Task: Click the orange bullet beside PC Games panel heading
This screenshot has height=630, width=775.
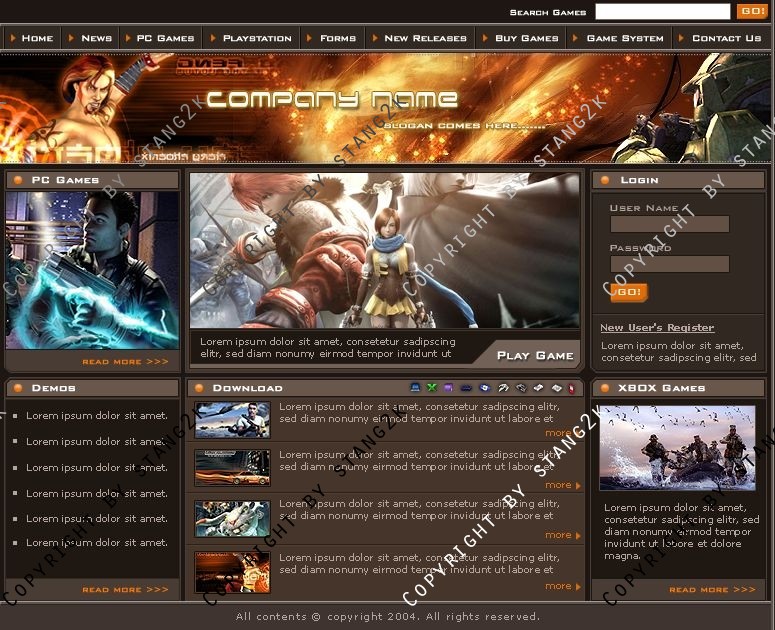Action: 18,180
